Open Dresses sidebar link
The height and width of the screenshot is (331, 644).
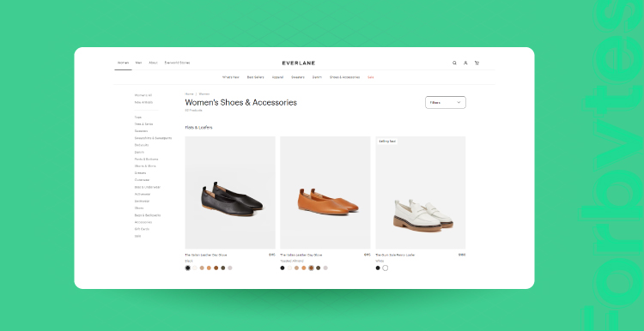click(x=140, y=173)
